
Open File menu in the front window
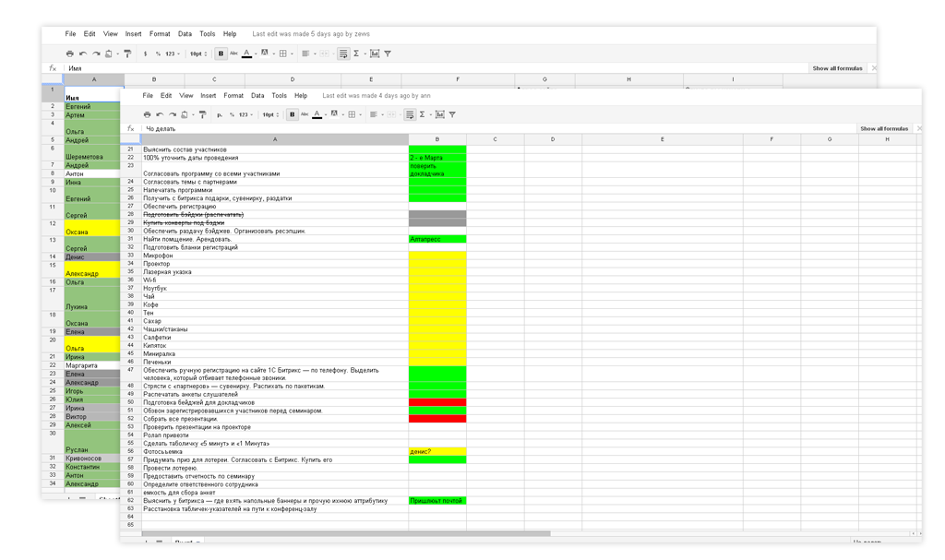[148, 95]
